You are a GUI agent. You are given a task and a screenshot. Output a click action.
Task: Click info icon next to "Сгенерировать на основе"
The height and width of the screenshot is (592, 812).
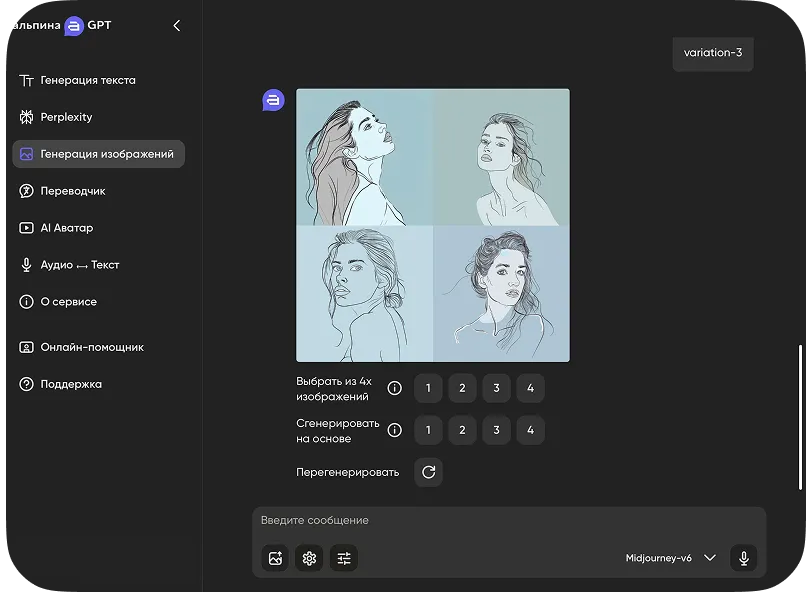click(394, 431)
